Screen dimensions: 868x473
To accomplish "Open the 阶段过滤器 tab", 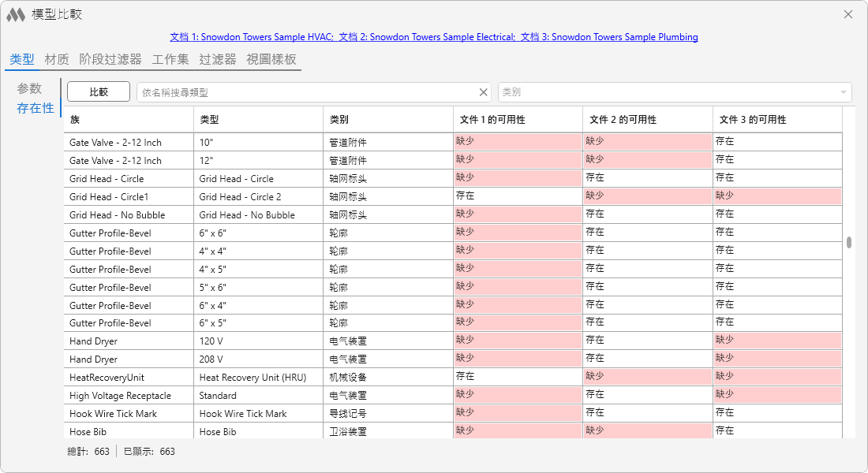I will point(110,59).
